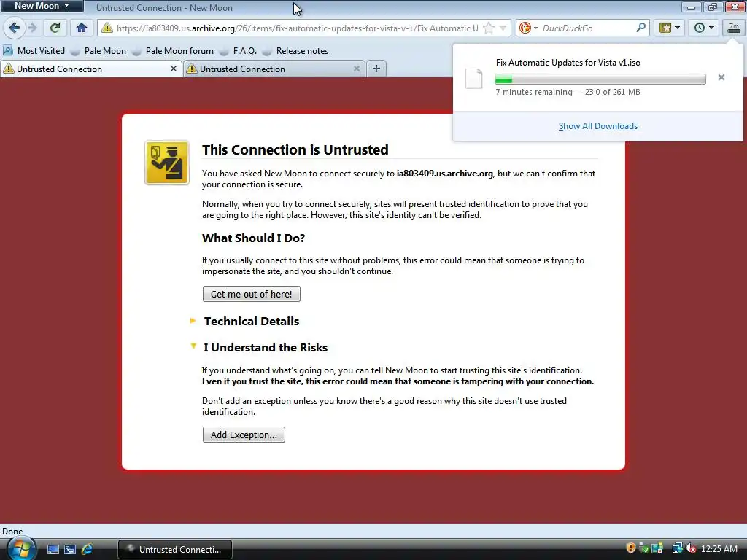Open Show All Downloads link
This screenshot has width=747, height=560.
pyautogui.click(x=598, y=126)
